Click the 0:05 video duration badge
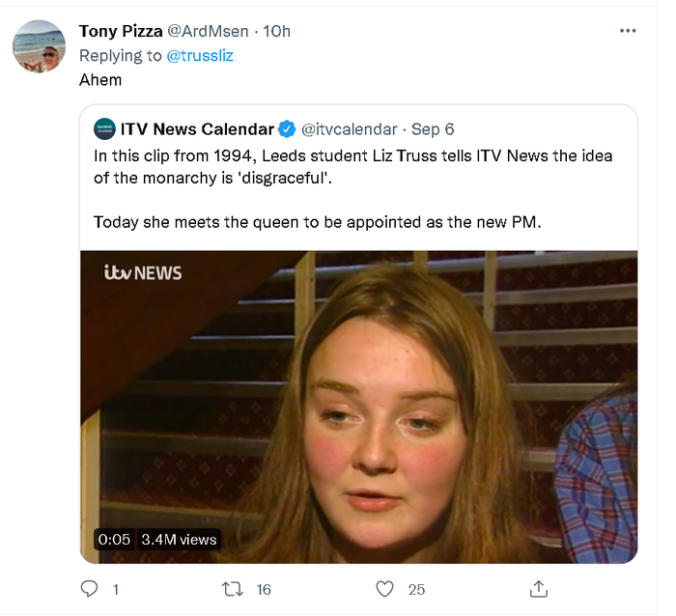676x616 pixels. [114, 539]
